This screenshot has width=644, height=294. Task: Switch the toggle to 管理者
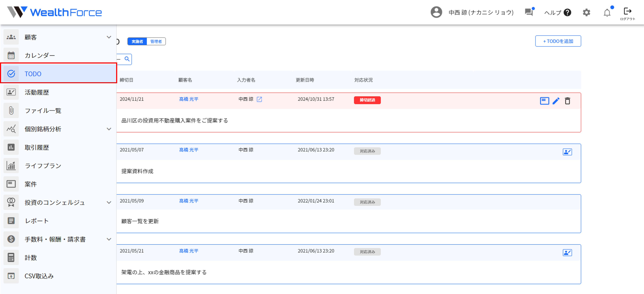coord(156,42)
